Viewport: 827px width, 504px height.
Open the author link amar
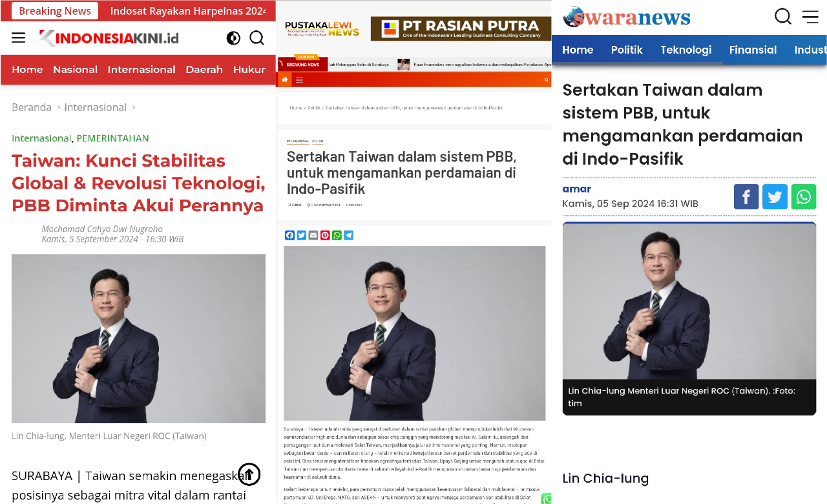click(577, 189)
